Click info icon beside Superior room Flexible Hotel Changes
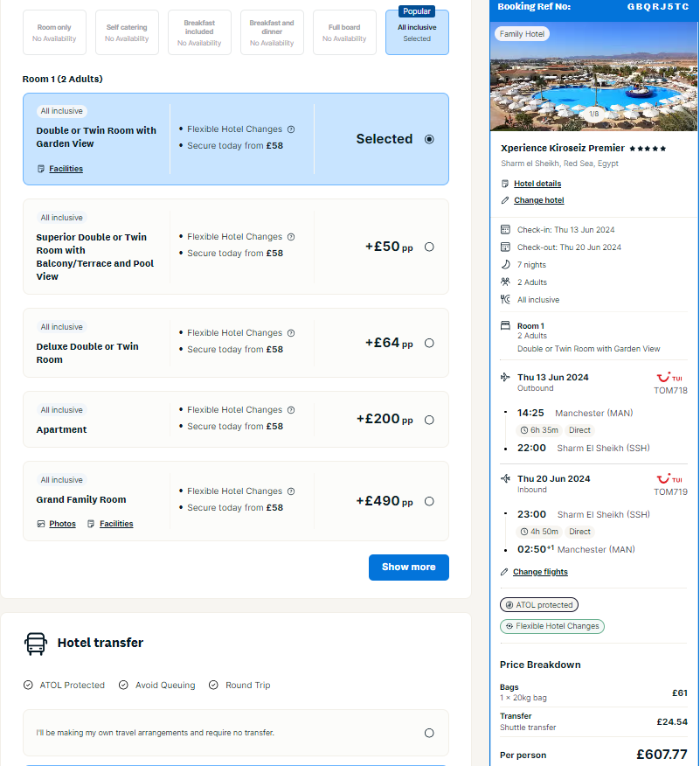The image size is (700, 766). tap(291, 237)
